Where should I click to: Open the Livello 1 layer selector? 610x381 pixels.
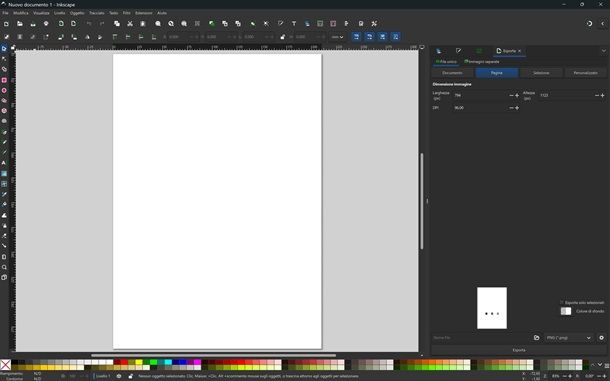pos(103,376)
